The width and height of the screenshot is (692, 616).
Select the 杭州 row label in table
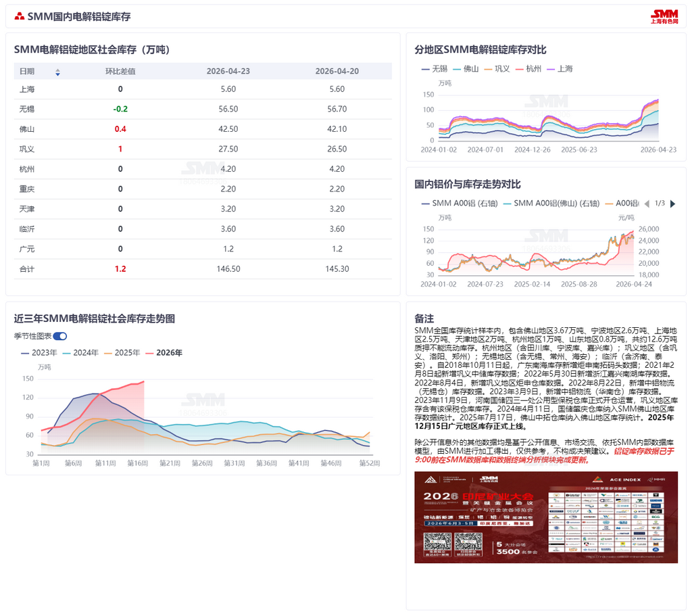click(x=27, y=169)
